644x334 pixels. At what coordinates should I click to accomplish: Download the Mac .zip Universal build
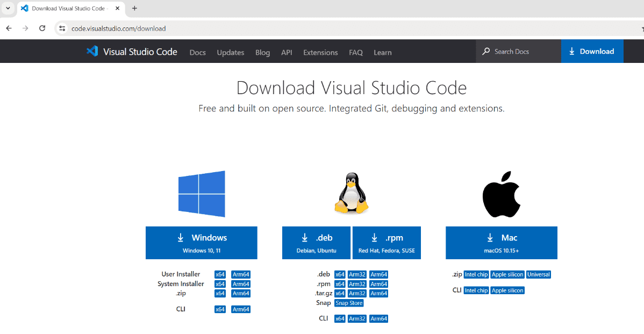click(539, 274)
